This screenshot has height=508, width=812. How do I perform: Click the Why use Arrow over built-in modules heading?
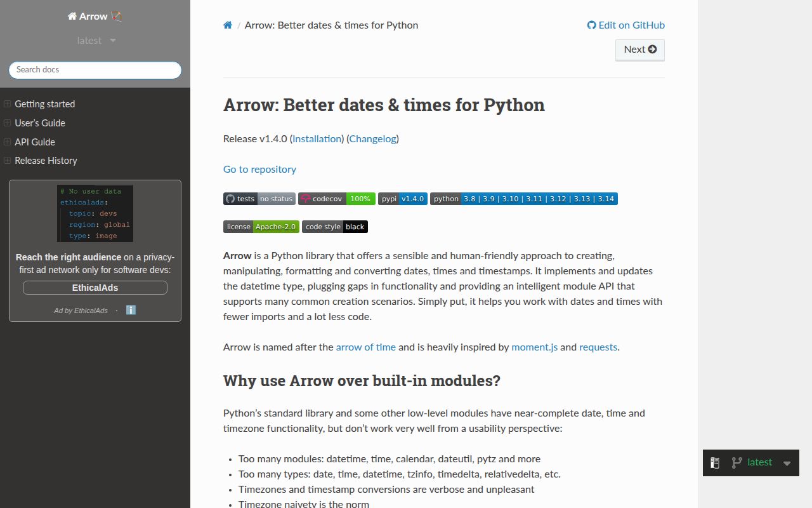[x=362, y=381]
